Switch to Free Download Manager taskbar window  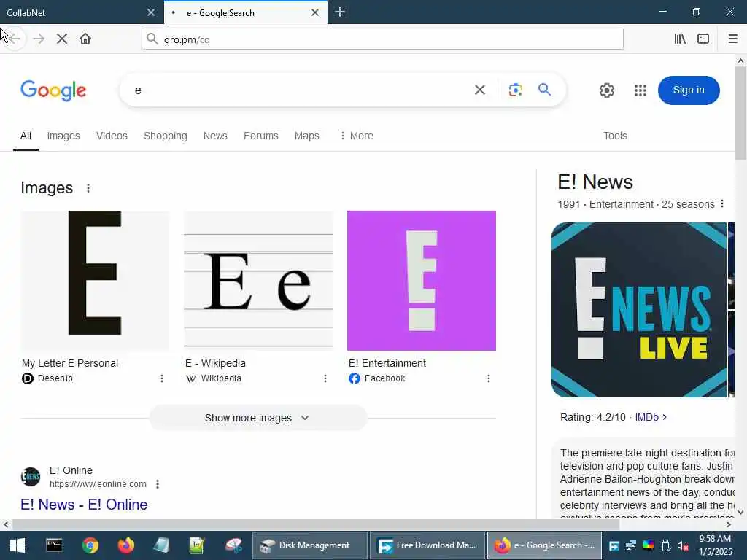(427, 545)
